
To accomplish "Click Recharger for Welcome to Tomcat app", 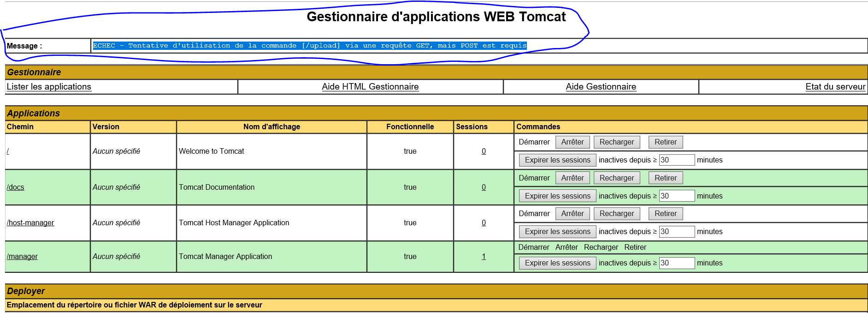I will tap(617, 142).
